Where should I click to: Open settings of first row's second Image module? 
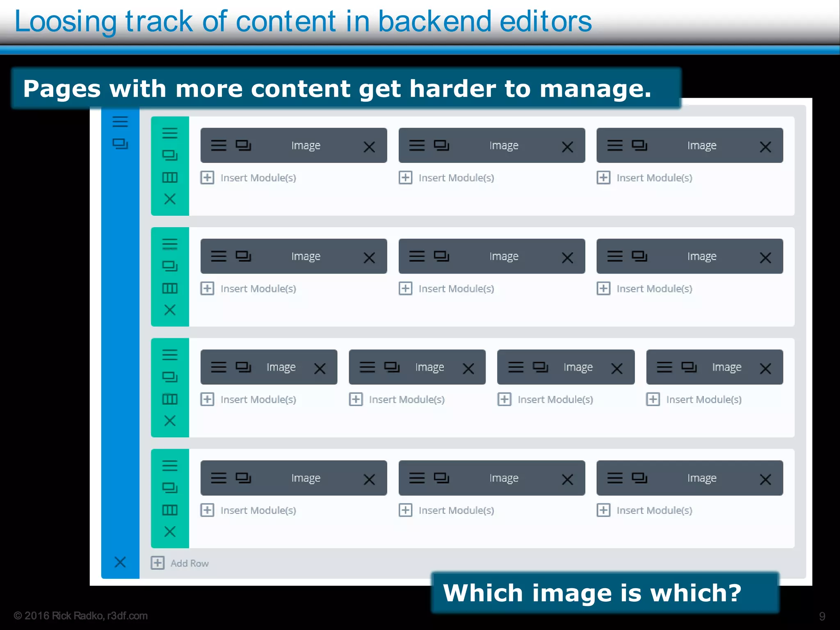point(417,145)
